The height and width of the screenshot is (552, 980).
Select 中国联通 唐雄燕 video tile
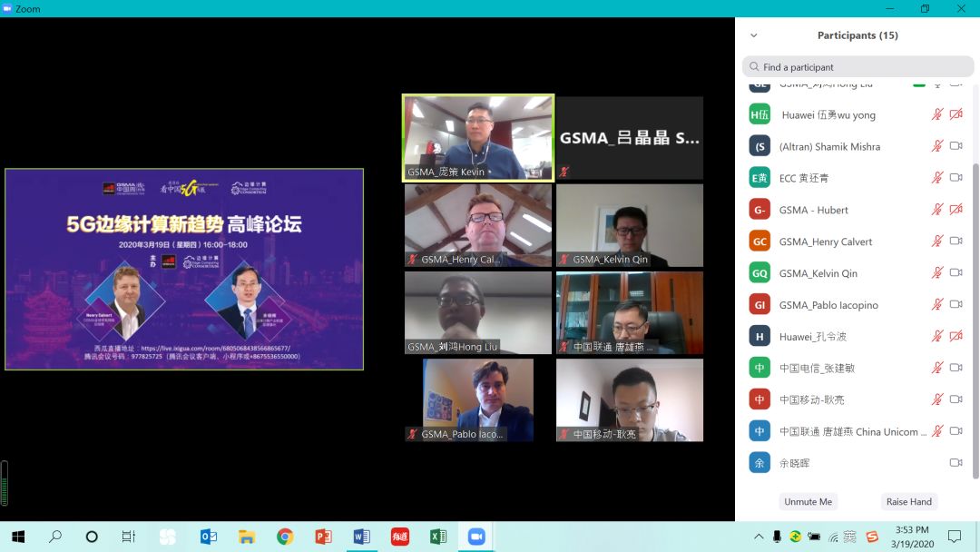point(630,312)
